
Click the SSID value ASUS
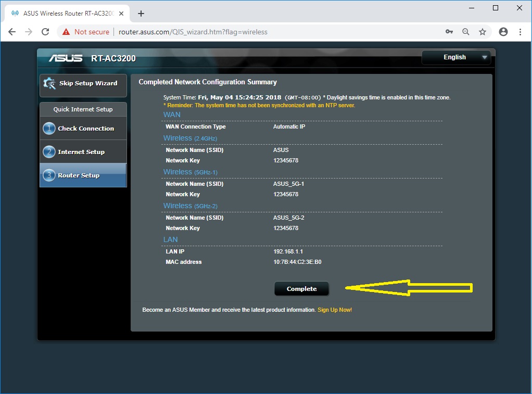coord(281,150)
